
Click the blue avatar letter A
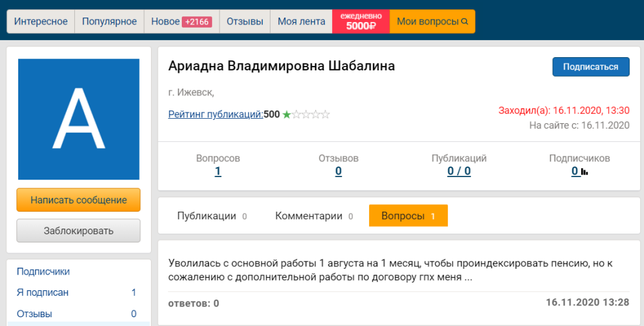tap(79, 119)
